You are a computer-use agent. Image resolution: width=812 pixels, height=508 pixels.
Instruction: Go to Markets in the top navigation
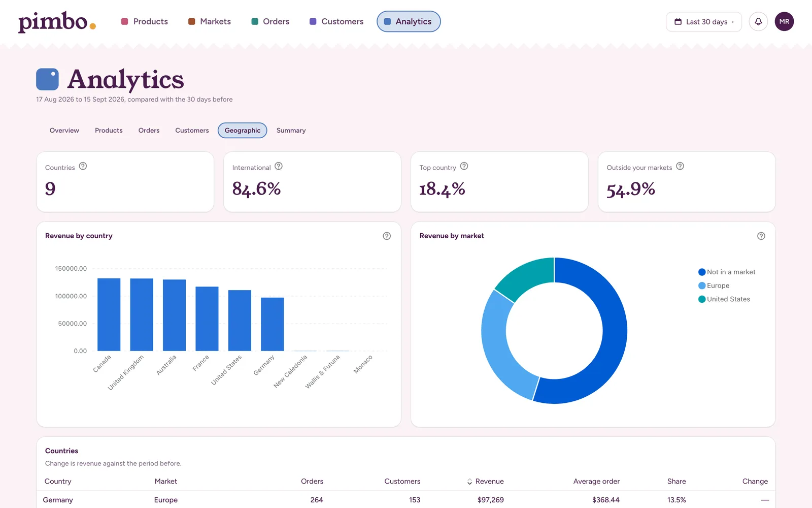click(x=210, y=21)
